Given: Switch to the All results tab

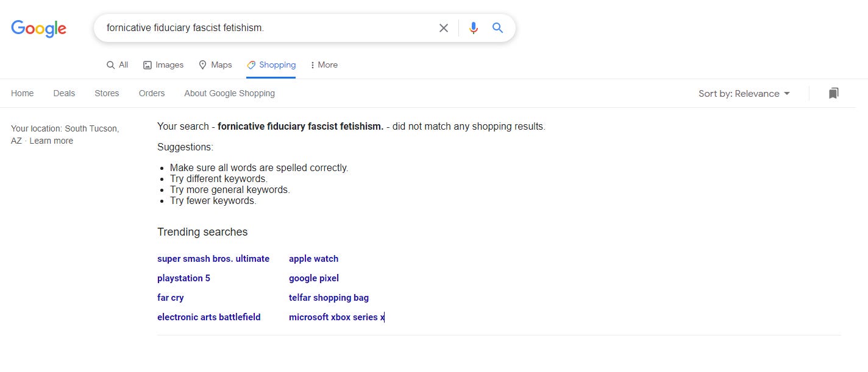Looking at the screenshot, I should [117, 65].
